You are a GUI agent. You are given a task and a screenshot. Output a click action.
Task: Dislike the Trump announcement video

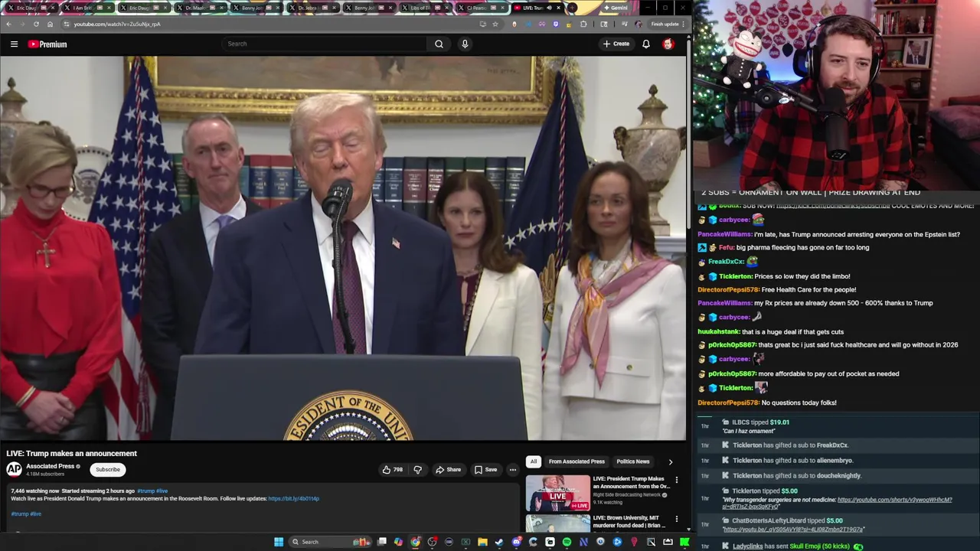point(417,469)
